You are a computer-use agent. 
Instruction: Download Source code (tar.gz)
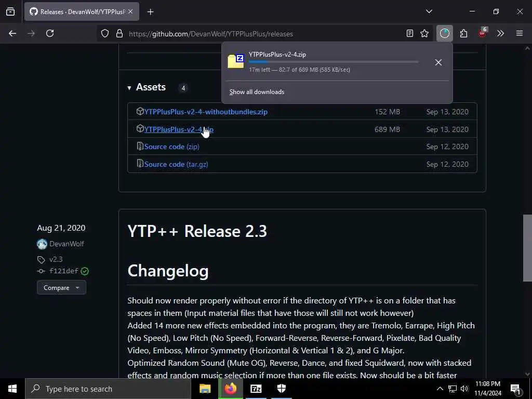(176, 164)
